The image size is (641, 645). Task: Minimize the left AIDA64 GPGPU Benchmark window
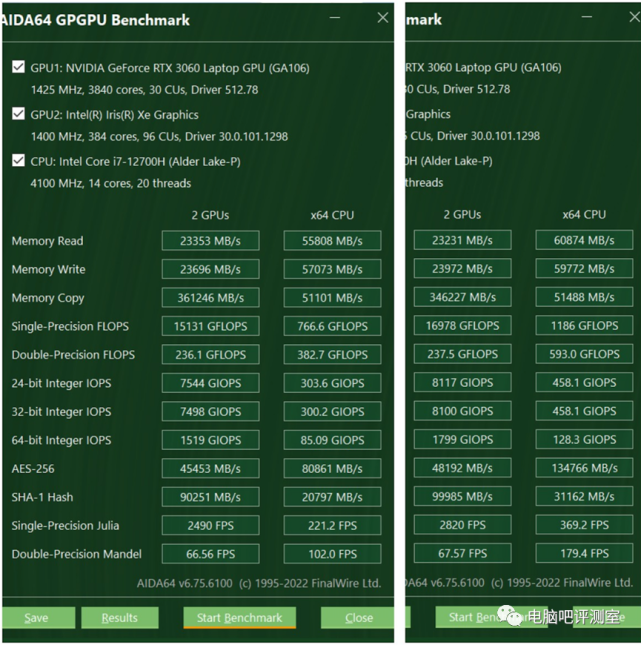pos(335,18)
